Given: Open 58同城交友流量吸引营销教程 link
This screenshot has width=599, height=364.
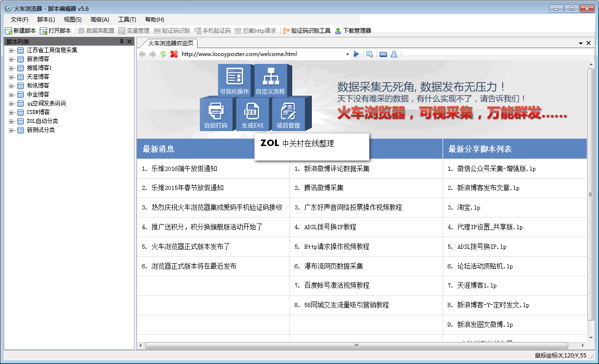Looking at the screenshot, I should pyautogui.click(x=346, y=305).
